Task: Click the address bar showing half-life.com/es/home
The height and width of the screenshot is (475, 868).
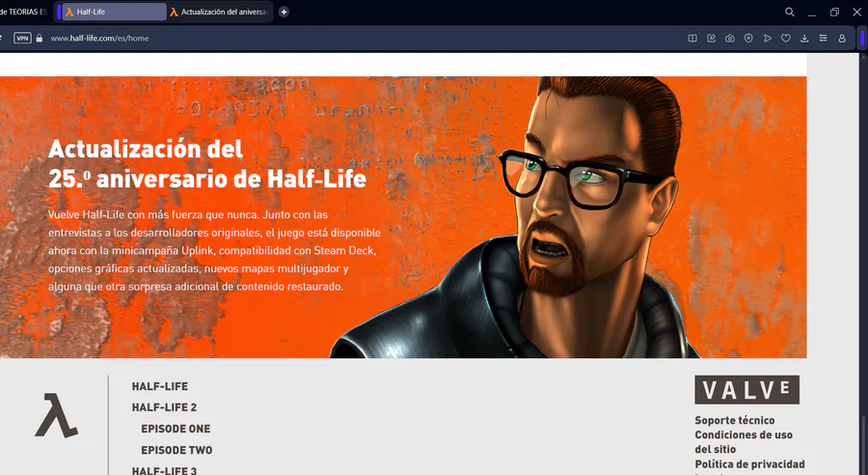Action: pos(99,39)
